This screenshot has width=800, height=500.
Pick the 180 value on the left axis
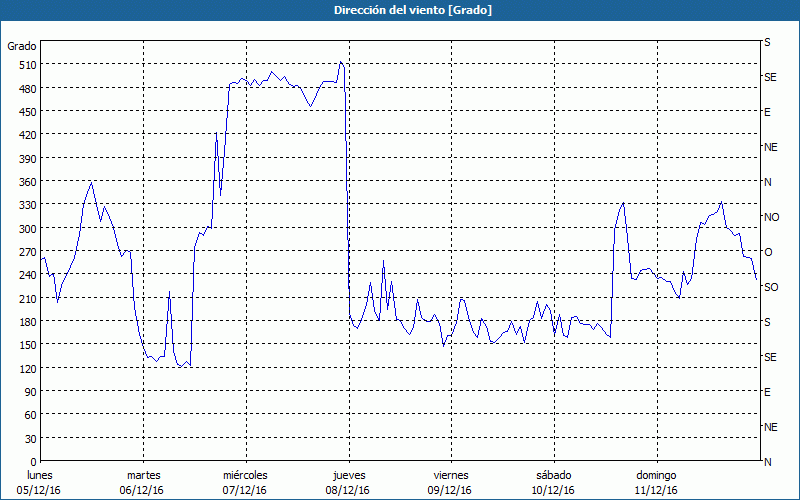(x=25, y=321)
